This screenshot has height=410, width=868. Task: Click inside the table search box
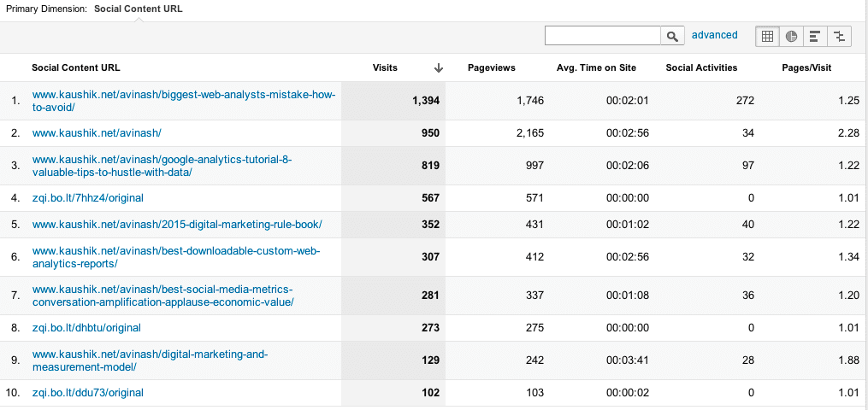tap(603, 36)
